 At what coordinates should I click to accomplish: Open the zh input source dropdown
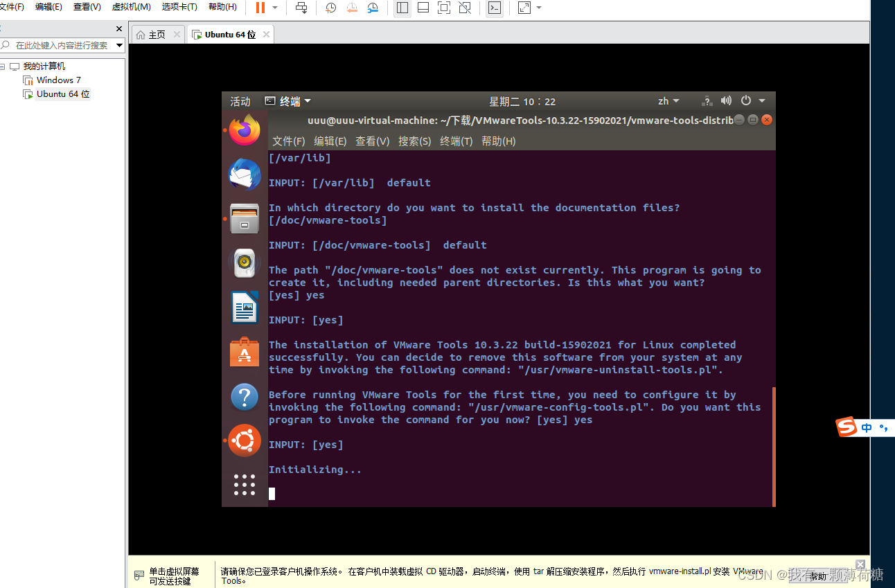(668, 101)
